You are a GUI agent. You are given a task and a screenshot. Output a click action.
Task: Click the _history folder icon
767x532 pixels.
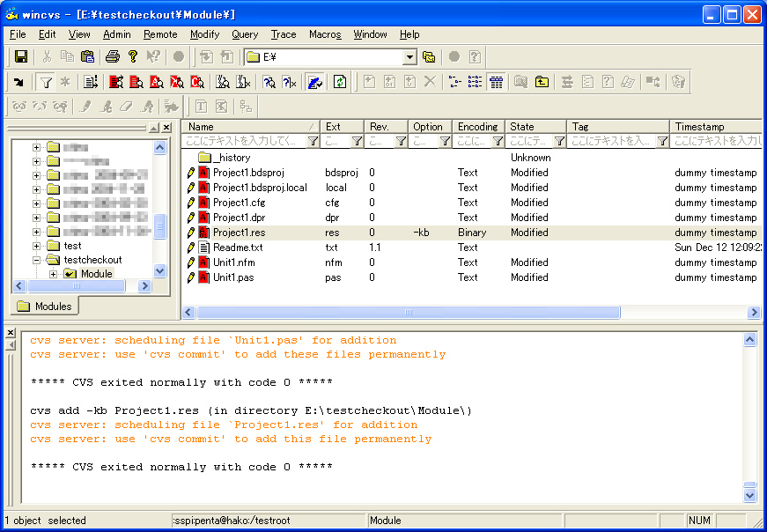coord(204,158)
